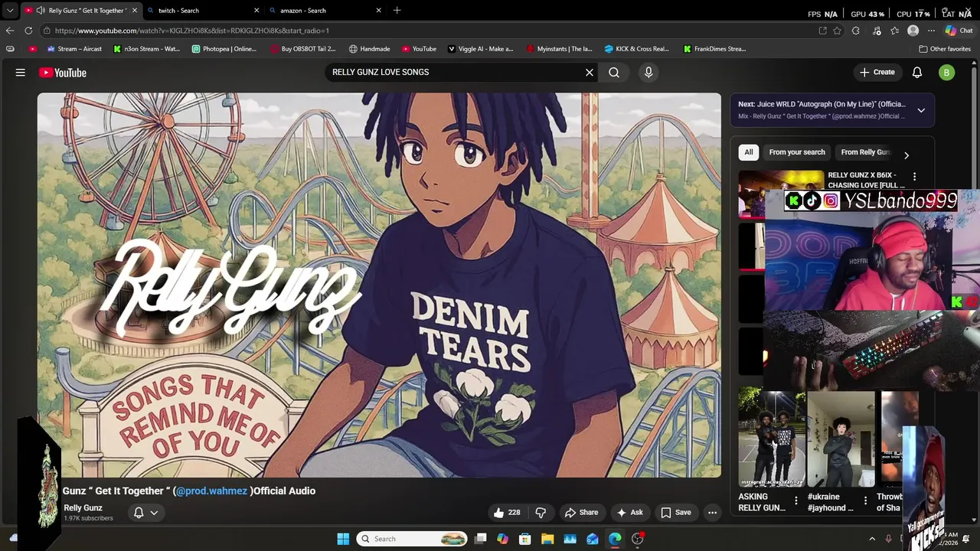Open Photopea bookmark
The height and width of the screenshot is (551, 980).
point(224,49)
